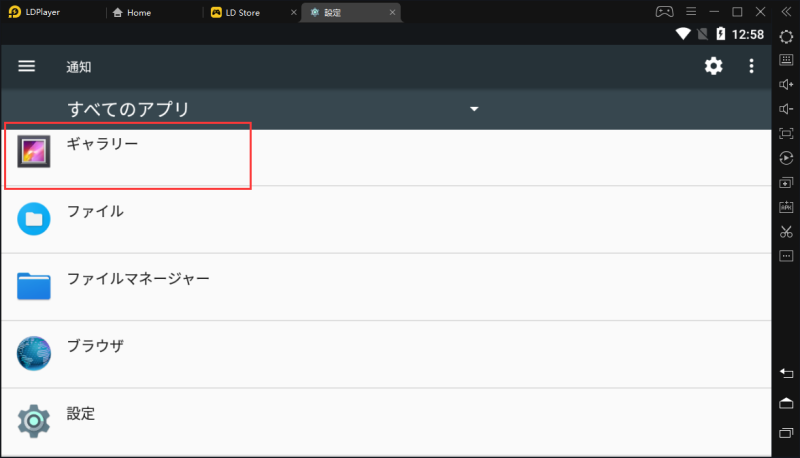Screen dimensions: 800x458
Task: Click the 12:58 clock
Action: pos(747,35)
